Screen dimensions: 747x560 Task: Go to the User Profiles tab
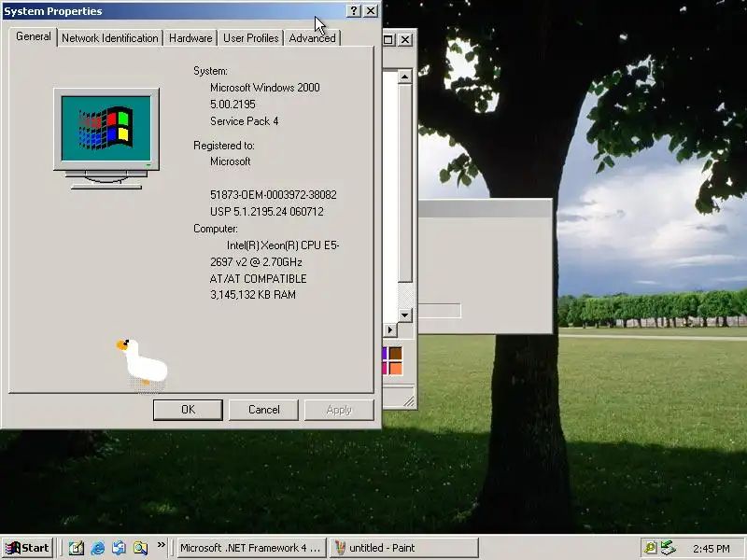250,38
